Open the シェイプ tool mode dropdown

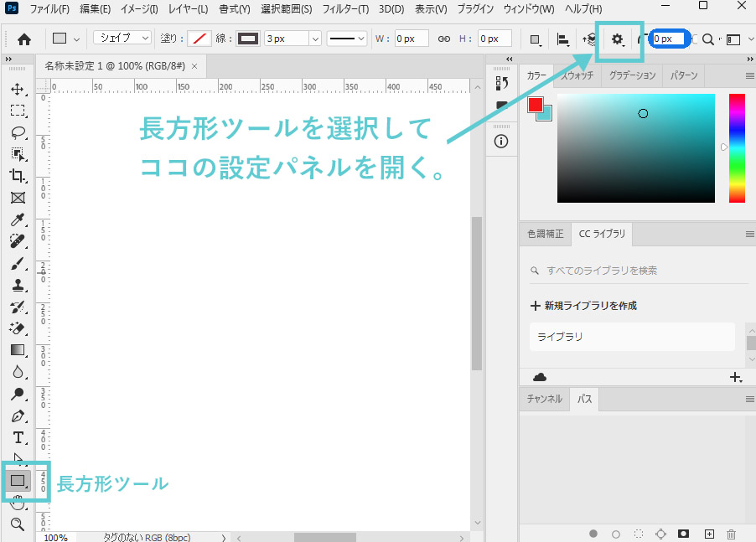pos(122,39)
